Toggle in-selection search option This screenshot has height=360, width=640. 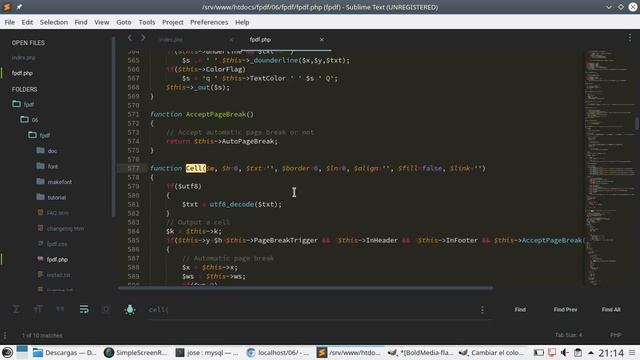(106, 309)
